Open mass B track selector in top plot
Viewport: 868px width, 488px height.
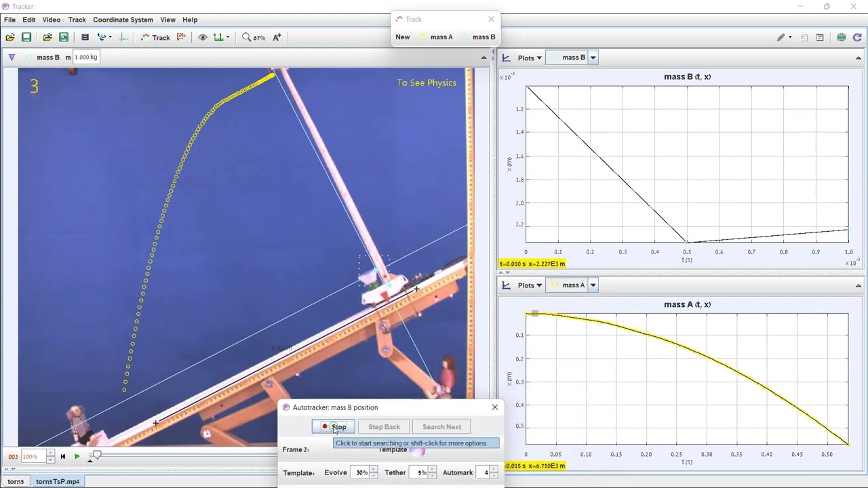tap(572, 58)
